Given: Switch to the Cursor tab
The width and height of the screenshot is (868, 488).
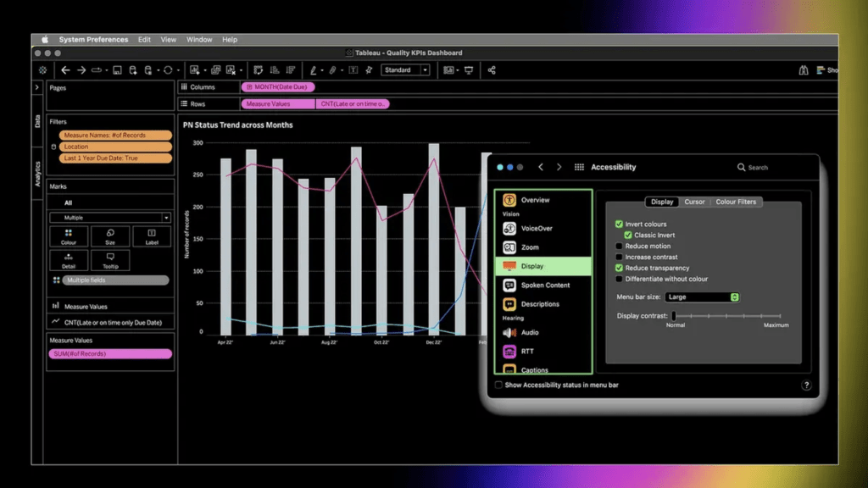Looking at the screenshot, I should 694,202.
